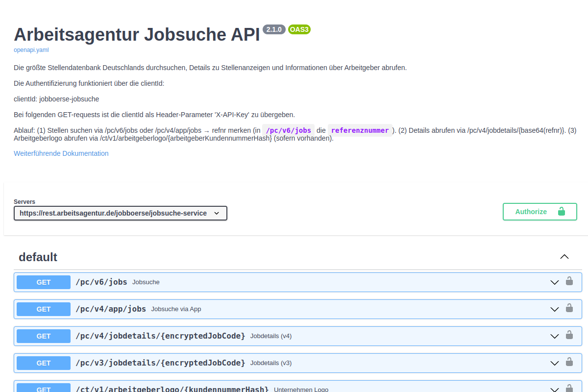Click GET badge for /pc/v6/jobs
Viewport: 588px width, 392px height.
pos(44,282)
